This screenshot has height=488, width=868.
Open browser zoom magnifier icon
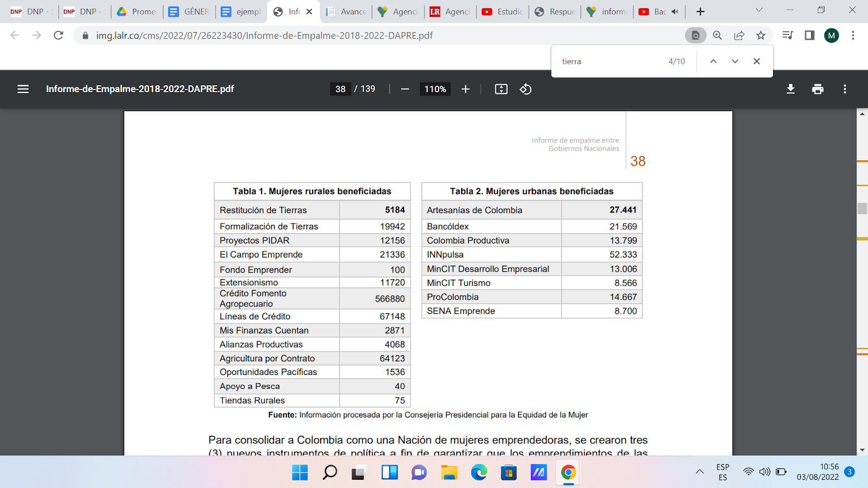click(717, 35)
